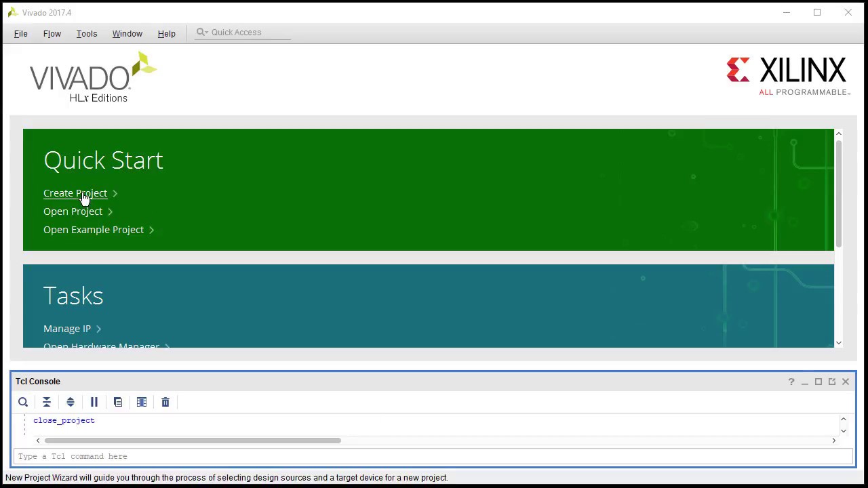Click the chevron next to Create Project
Screen dimensions: 868x488
(115, 194)
